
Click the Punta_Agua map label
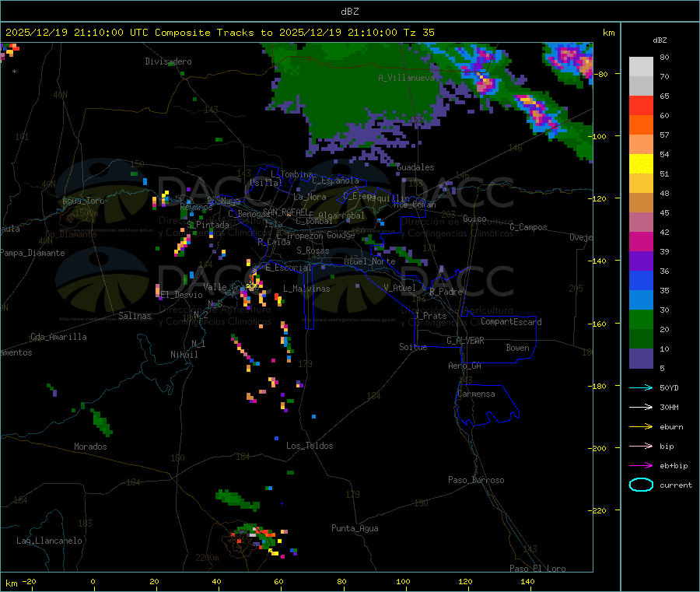tap(355, 528)
